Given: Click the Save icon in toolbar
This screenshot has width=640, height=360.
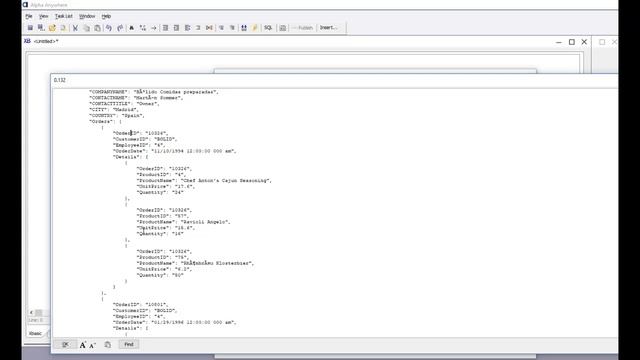Looking at the screenshot, I should pos(30,28).
